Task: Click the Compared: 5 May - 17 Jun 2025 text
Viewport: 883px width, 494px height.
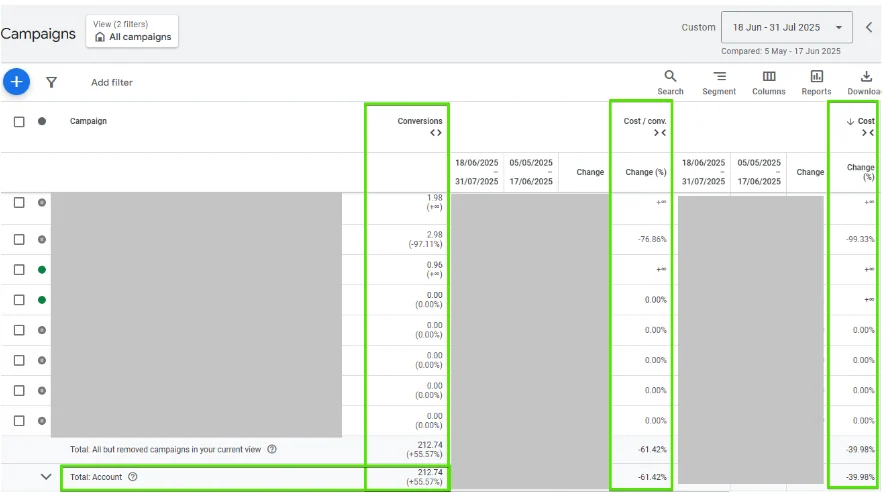Action: pyautogui.click(x=781, y=51)
